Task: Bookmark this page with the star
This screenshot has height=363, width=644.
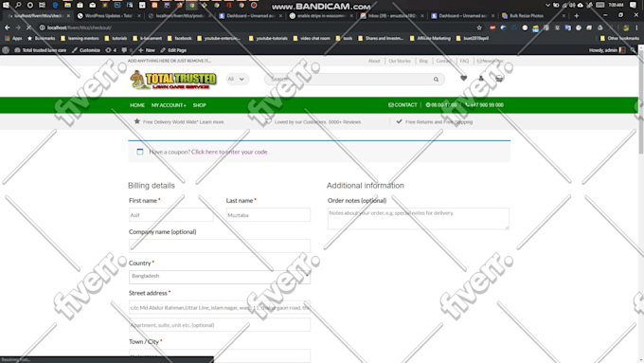Action: 479,27
